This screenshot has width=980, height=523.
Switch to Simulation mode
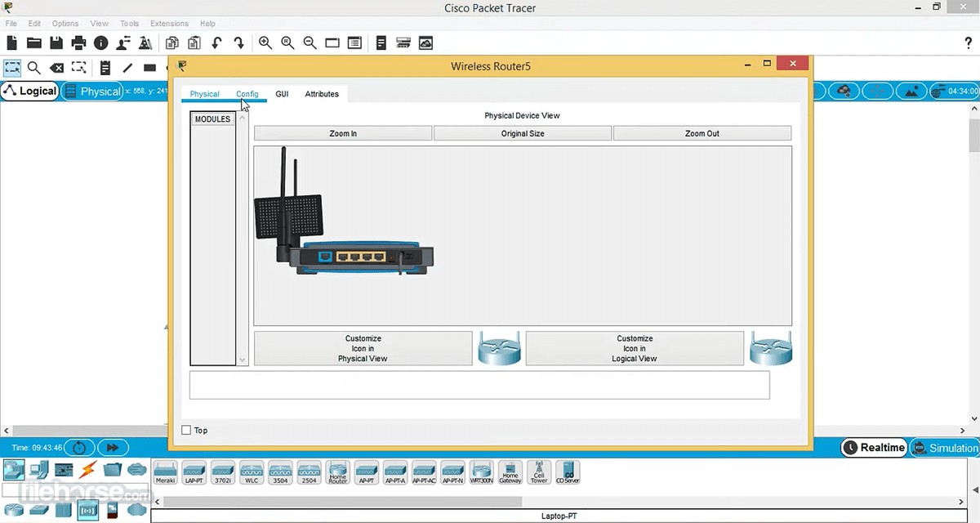pos(945,447)
